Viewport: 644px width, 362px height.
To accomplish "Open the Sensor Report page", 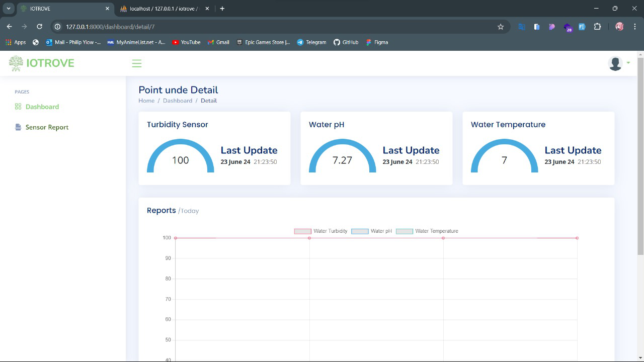I will pos(47,127).
